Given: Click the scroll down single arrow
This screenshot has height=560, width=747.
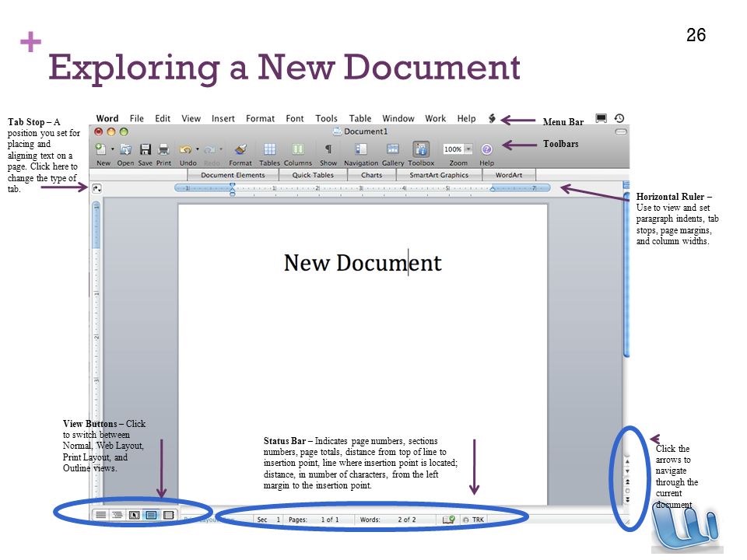Looking at the screenshot, I should click(x=627, y=471).
